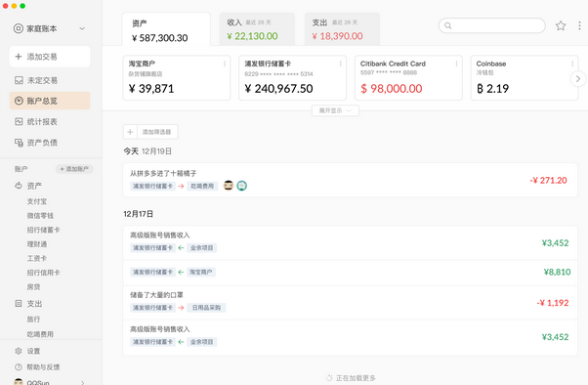Click the -¥ 1,192 amount

point(553,303)
